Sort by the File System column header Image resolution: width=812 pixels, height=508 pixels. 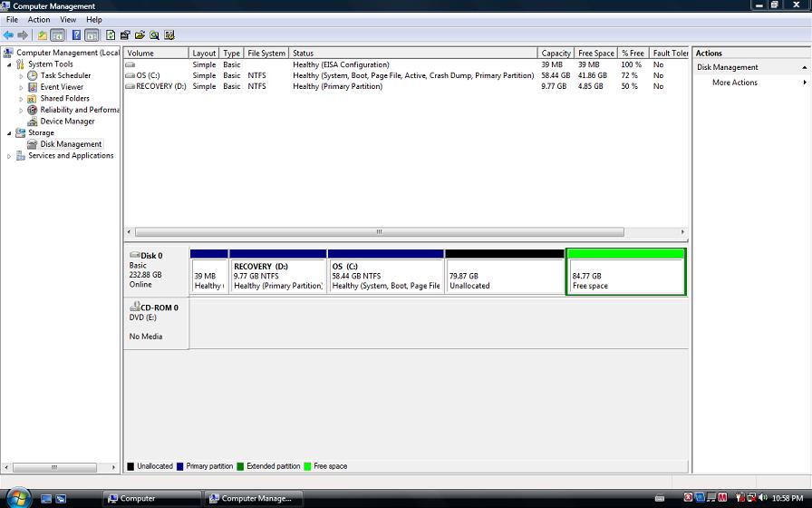coord(266,53)
